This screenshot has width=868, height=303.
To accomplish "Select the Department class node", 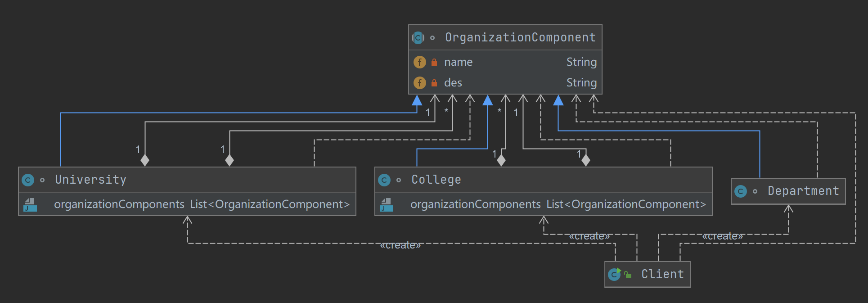I will pyautogui.click(x=803, y=191).
